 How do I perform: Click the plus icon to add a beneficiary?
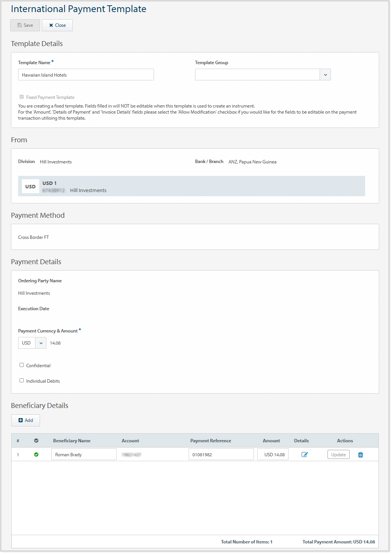(x=20, y=420)
